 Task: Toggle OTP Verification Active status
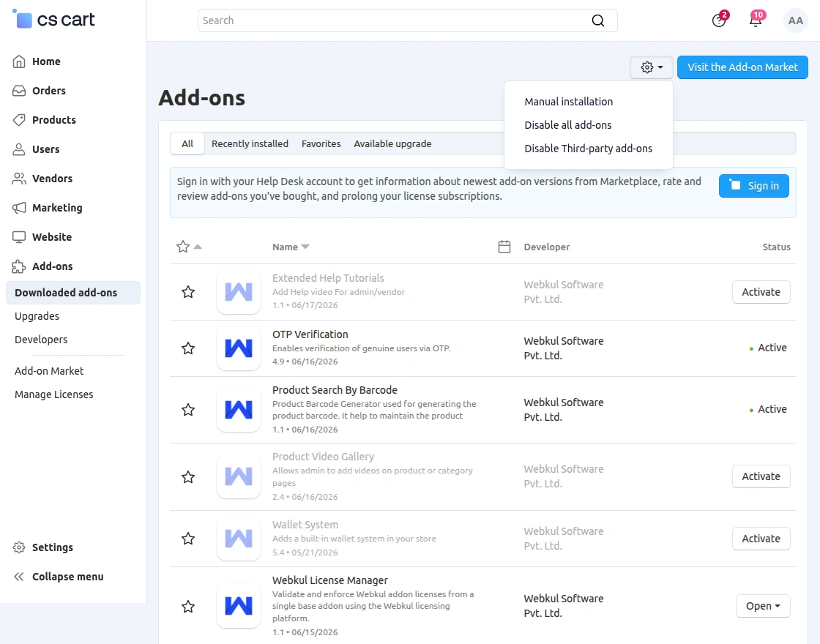768,348
